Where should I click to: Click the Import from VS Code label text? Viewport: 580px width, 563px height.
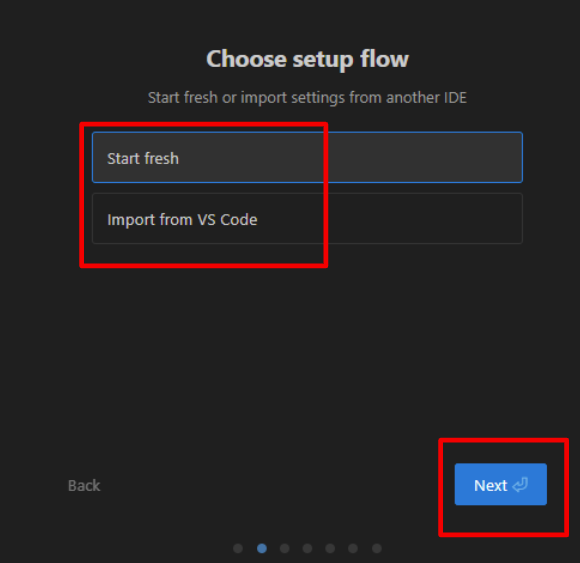tap(182, 220)
